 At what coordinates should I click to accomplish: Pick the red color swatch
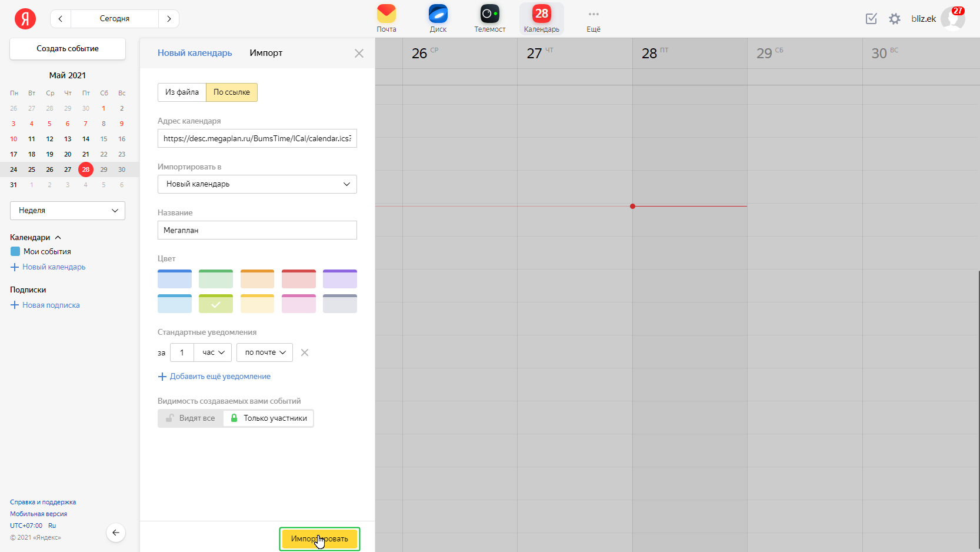coord(299,279)
